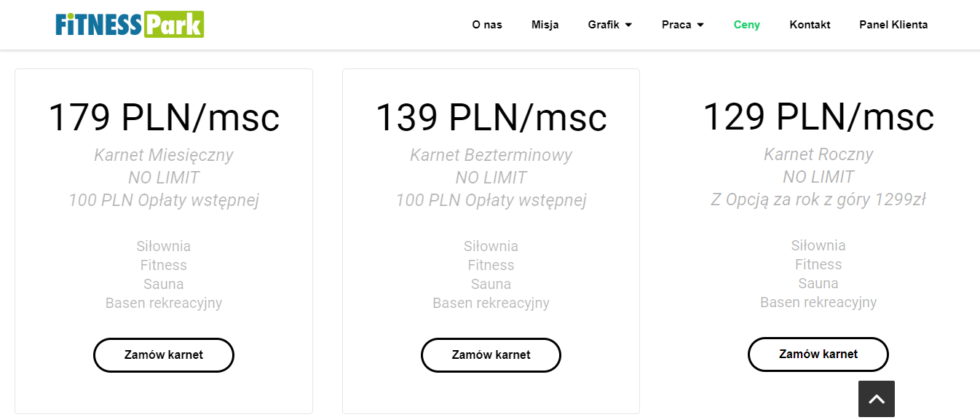Open Panel Klienta in navigation
The width and height of the screenshot is (980, 420).
893,25
